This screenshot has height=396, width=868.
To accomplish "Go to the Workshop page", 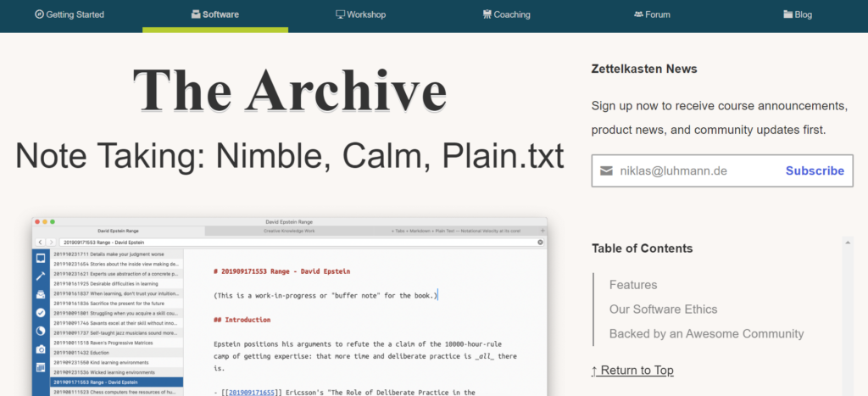I will tap(361, 14).
